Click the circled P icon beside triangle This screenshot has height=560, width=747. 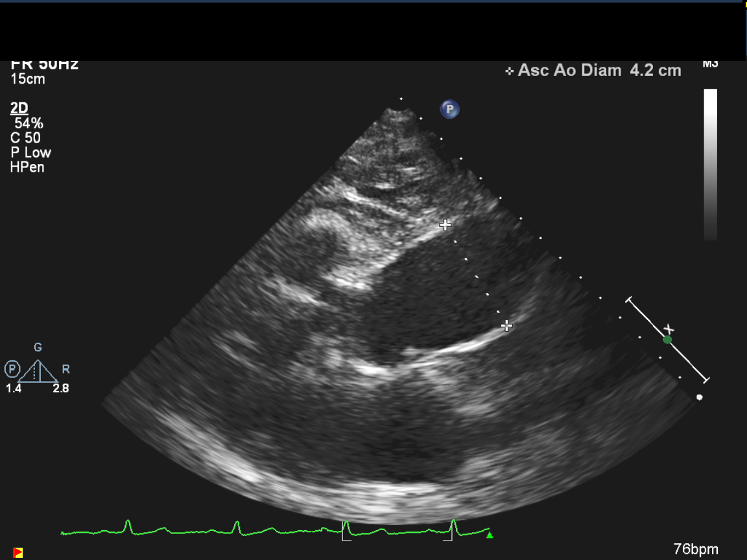12,369
